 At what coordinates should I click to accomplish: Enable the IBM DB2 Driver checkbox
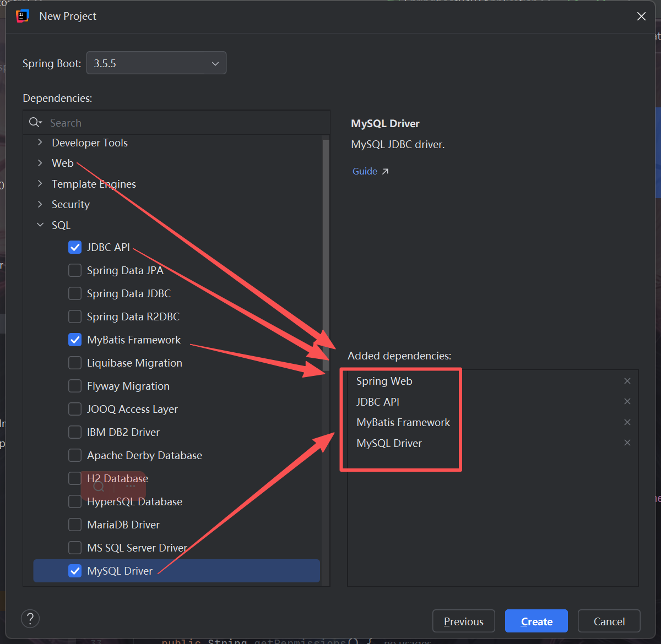point(75,432)
